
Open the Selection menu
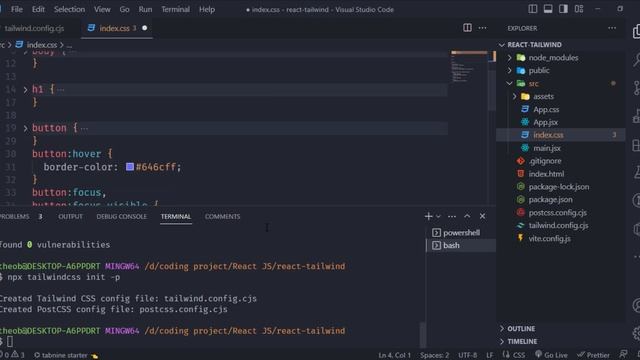click(69, 9)
